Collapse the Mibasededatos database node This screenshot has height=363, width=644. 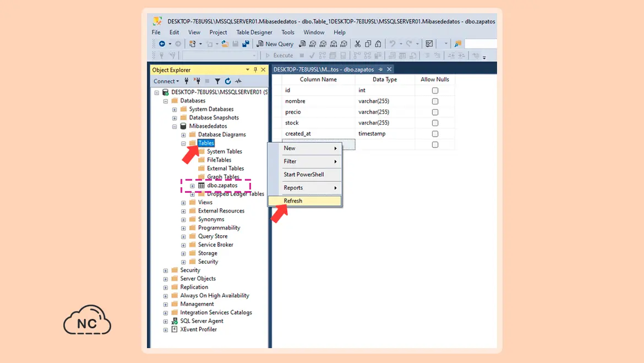[x=174, y=127]
